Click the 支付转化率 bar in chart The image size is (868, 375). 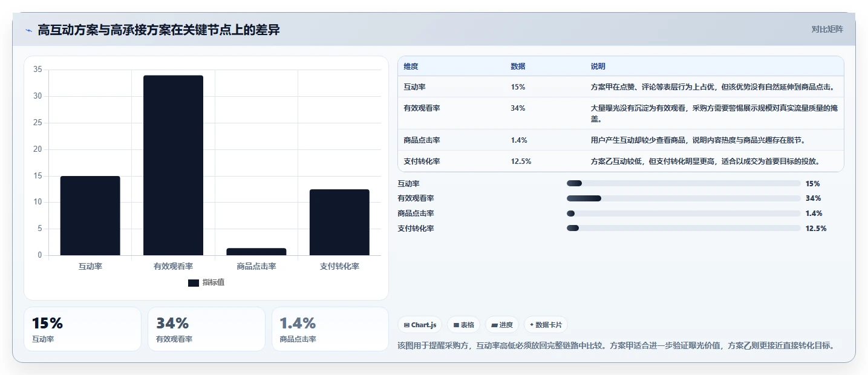(x=339, y=222)
